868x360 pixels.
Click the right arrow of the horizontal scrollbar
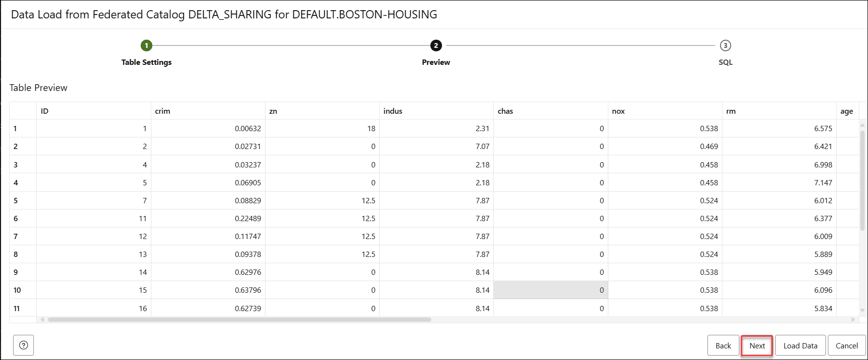853,318
